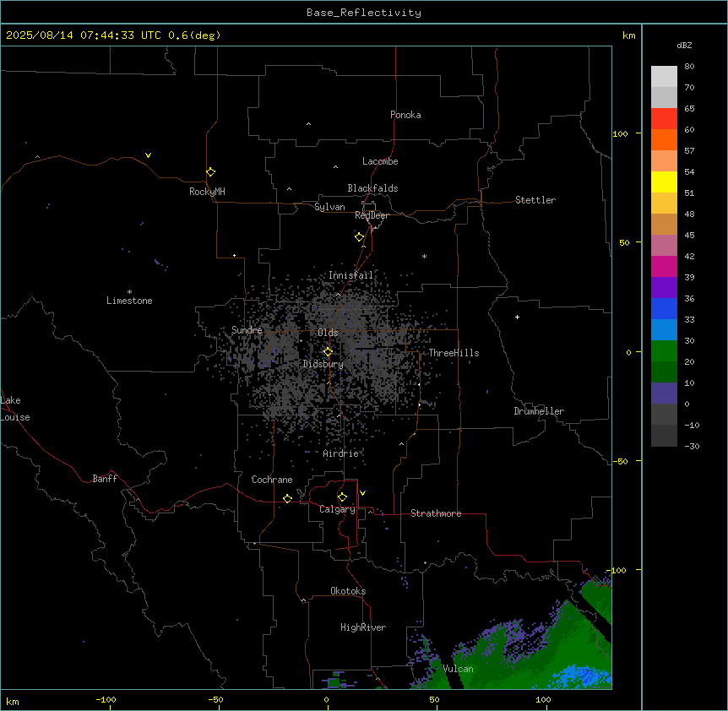Click the -100 tick label on the bottom axis
The height and width of the screenshot is (711, 728).
[106, 699]
